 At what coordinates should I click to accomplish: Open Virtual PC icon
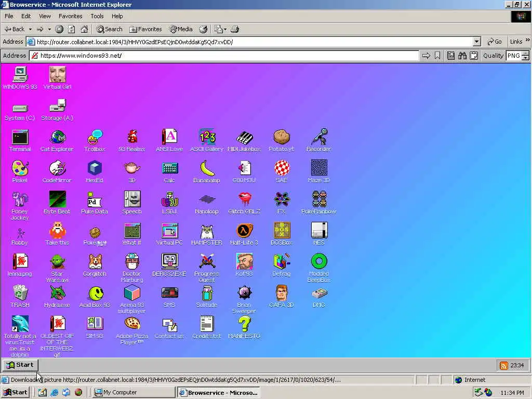click(169, 234)
